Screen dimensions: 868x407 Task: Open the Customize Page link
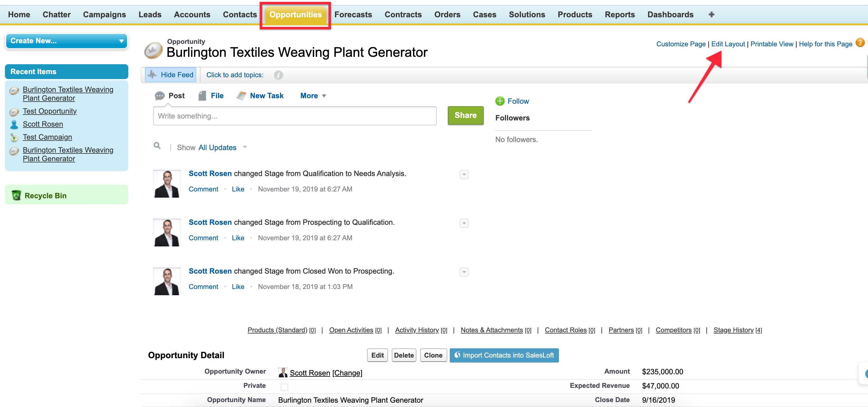coord(681,44)
